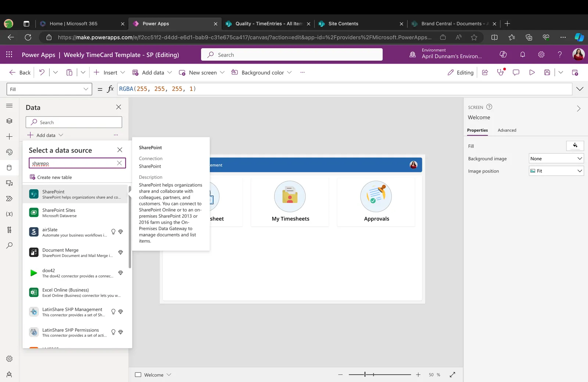Click the Paste clipboard icon
This screenshot has width=588, height=382.
click(69, 72)
